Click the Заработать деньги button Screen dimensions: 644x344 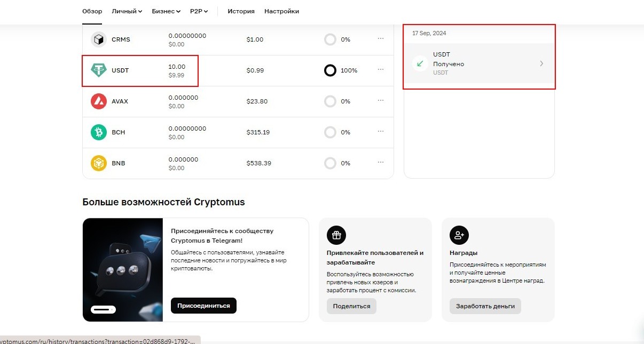pos(485,306)
